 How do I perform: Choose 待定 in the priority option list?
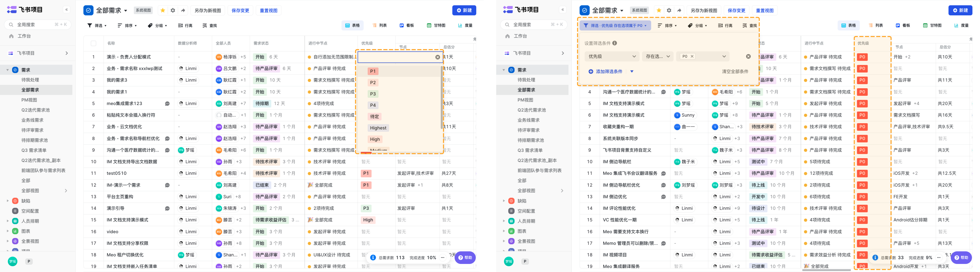click(374, 117)
